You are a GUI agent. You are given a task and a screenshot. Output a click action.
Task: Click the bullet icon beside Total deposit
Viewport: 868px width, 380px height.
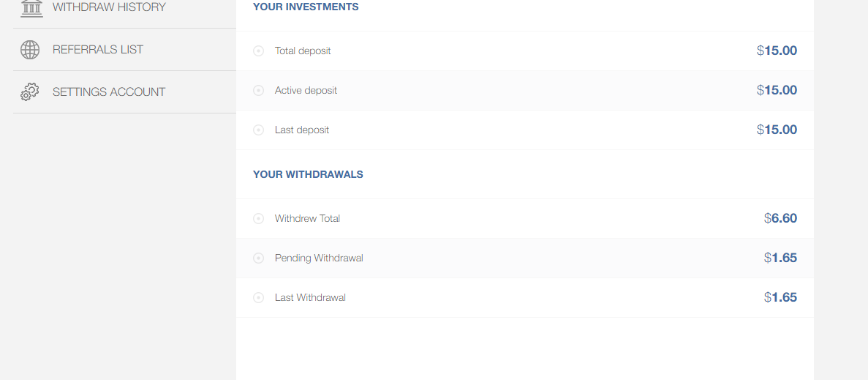(x=258, y=51)
